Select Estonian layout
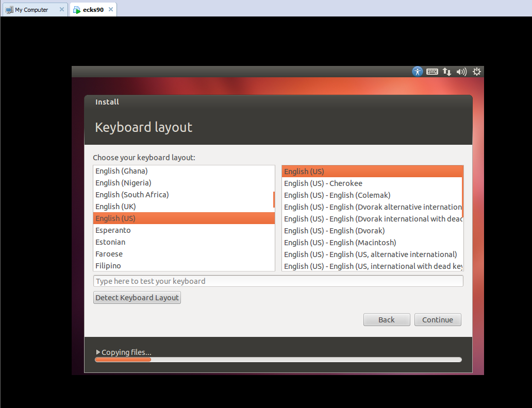The image size is (532, 408). (x=184, y=242)
